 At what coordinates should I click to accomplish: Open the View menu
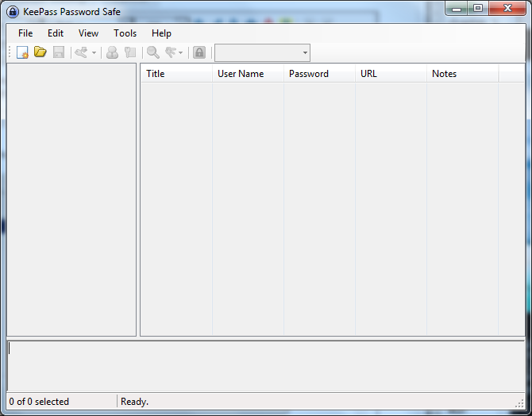[89, 33]
